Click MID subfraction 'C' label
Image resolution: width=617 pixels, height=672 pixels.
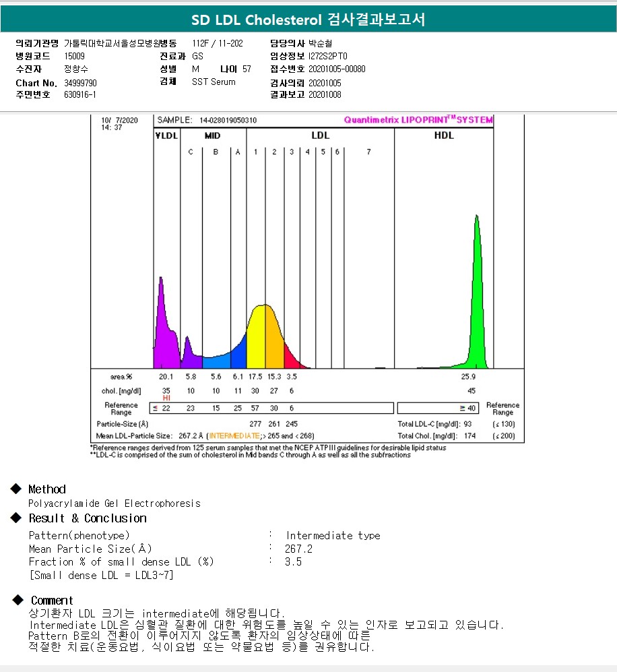click(x=191, y=152)
